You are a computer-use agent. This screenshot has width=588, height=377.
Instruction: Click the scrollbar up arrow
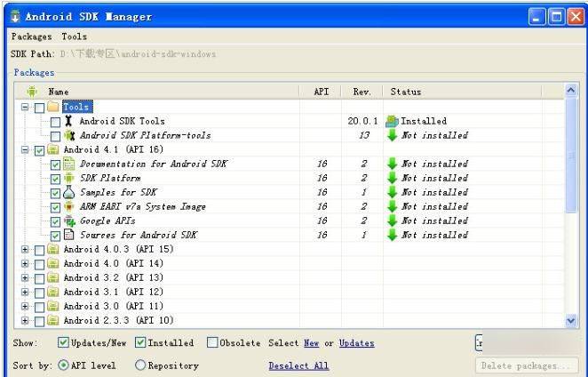point(571,90)
